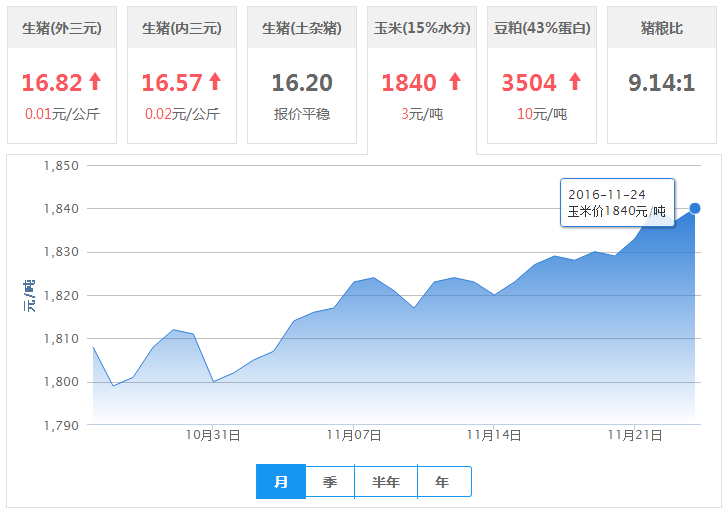Click the 0.02元/公斤 change text
Viewport: 728px width, 515px height.
[x=182, y=114]
